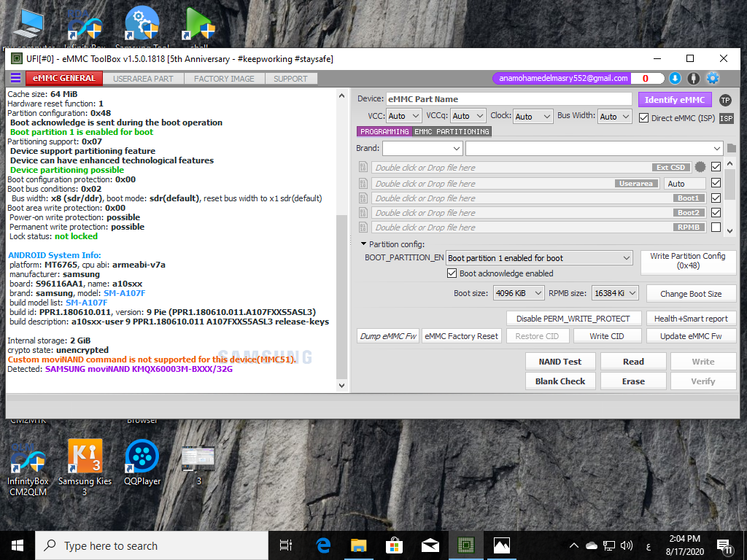This screenshot has width=747, height=560.
Task: Uncheck the Boot2 row checkbox
Action: (x=716, y=212)
